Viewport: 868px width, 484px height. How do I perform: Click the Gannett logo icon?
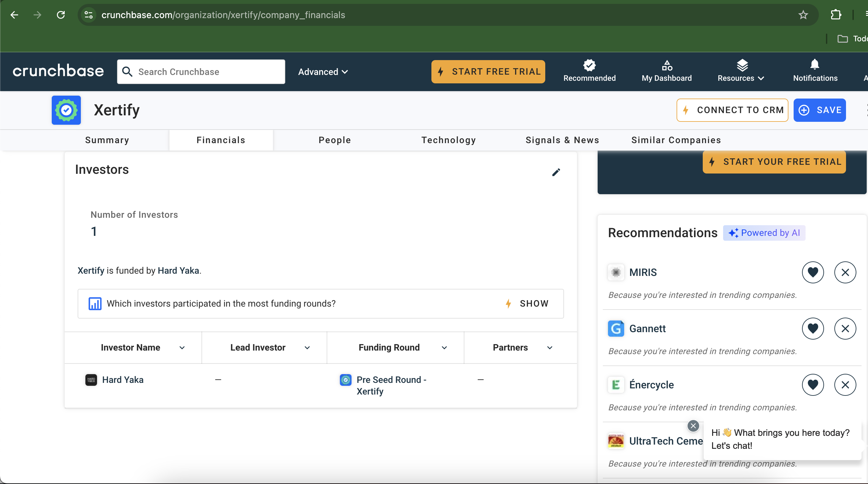click(x=616, y=329)
